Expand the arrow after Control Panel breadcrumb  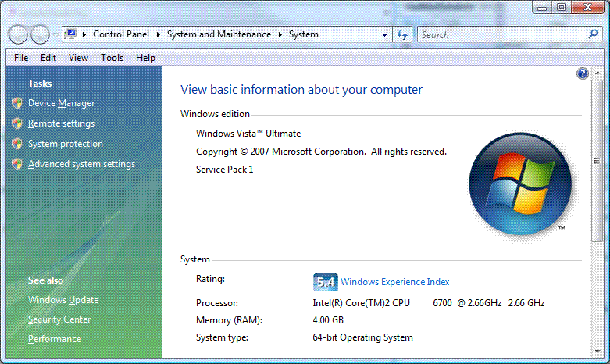(x=158, y=34)
